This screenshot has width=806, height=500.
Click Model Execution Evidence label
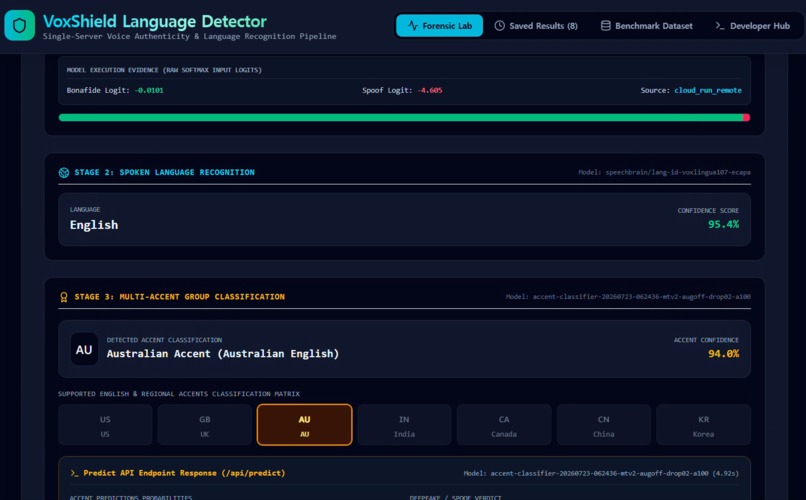point(164,70)
